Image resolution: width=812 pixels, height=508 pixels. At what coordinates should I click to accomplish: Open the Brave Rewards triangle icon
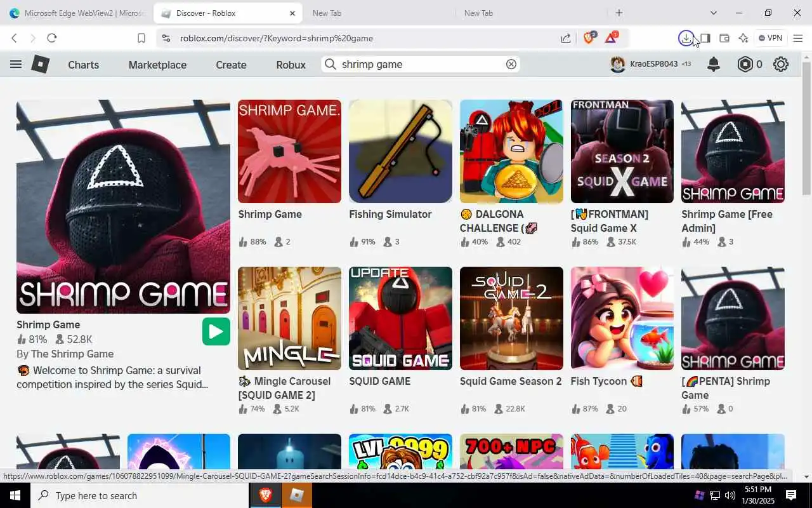611,38
